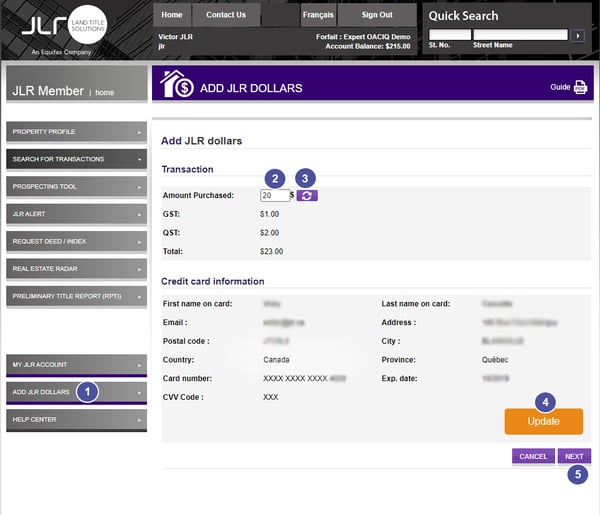Click the home link beside JLR Member
The height and width of the screenshot is (515, 600).
pos(104,93)
